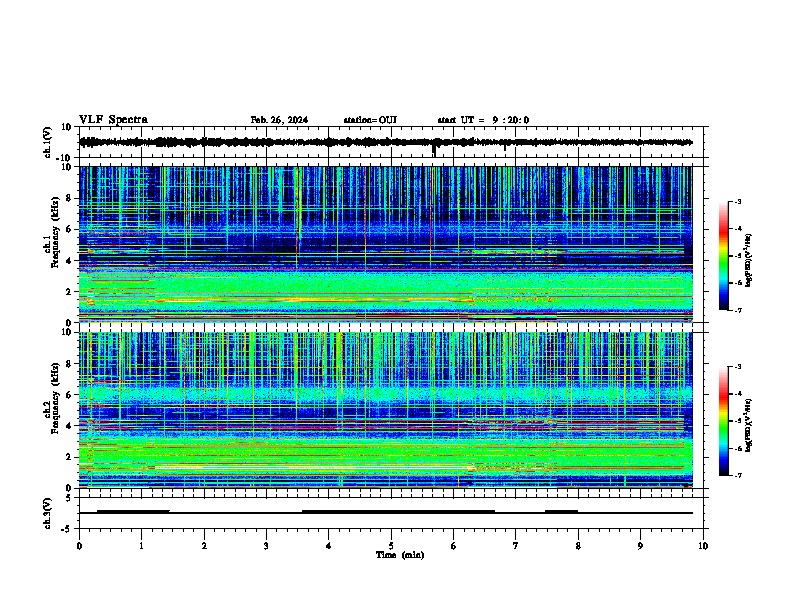Image resolution: width=792 pixels, height=612 pixels.
Task: Click time axis tick label "2"
Action: pyautogui.click(x=204, y=546)
